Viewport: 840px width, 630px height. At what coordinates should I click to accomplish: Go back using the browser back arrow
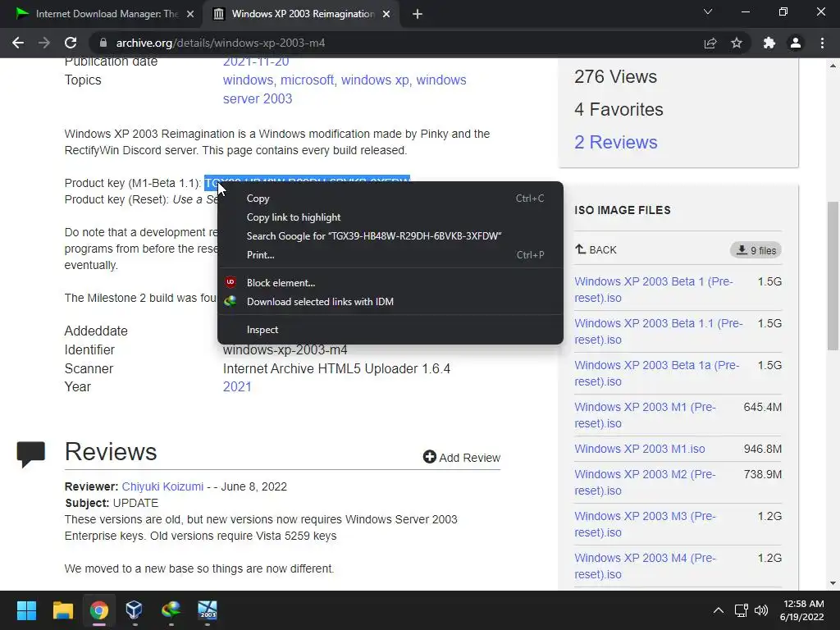pos(18,43)
